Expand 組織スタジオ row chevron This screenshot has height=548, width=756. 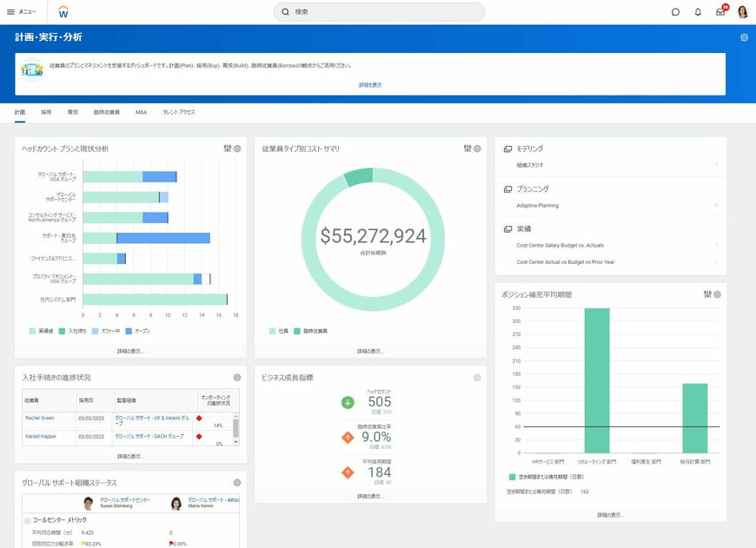click(x=716, y=164)
